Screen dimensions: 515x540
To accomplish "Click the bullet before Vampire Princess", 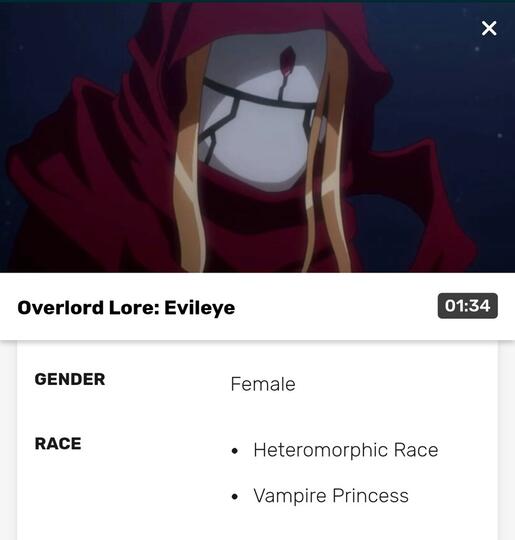I will tap(235, 497).
